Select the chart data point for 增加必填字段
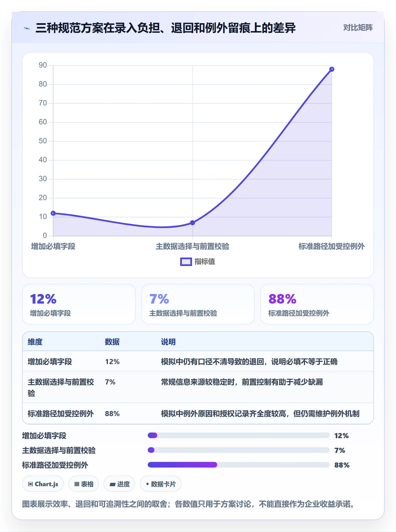This screenshot has width=396, height=532. pyautogui.click(x=53, y=213)
